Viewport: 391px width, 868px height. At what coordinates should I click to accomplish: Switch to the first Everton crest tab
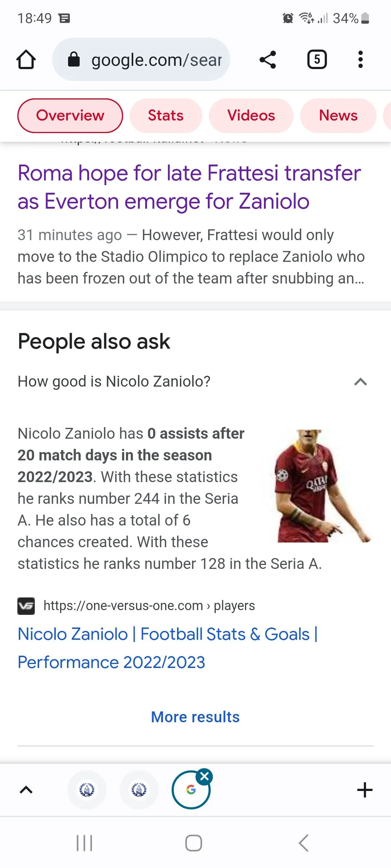[87, 790]
